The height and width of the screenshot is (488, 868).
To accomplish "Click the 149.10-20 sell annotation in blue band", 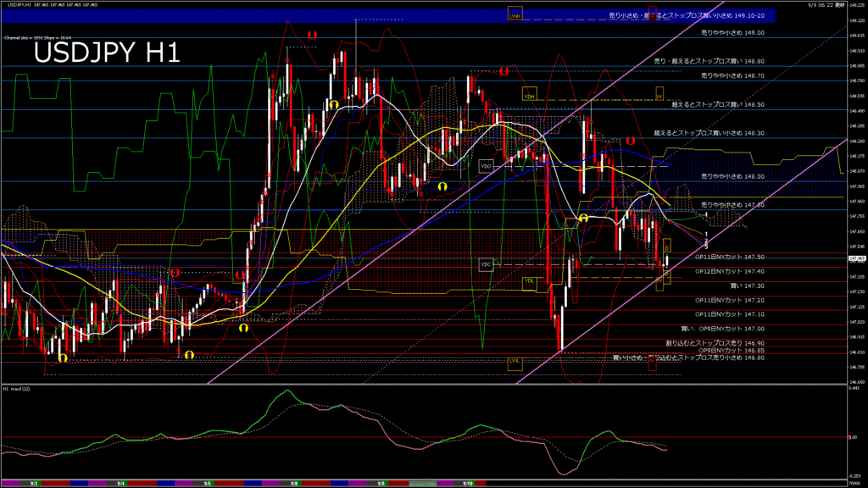I will pos(687,15).
